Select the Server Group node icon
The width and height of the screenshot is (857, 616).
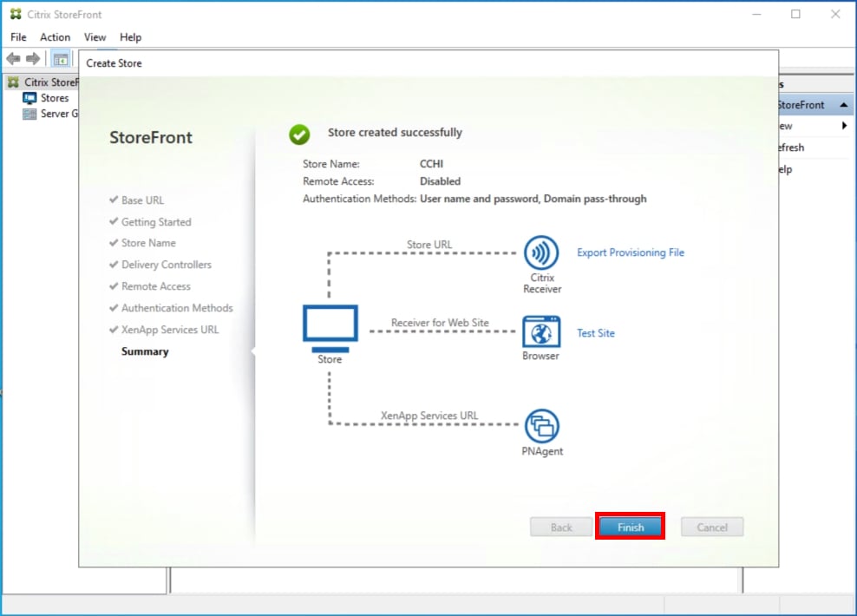click(29, 114)
